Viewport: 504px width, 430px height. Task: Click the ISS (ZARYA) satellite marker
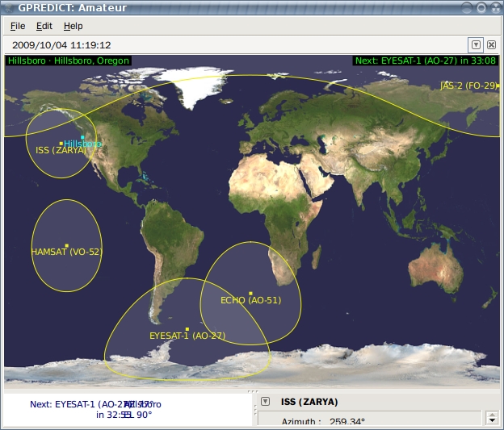coord(61,144)
